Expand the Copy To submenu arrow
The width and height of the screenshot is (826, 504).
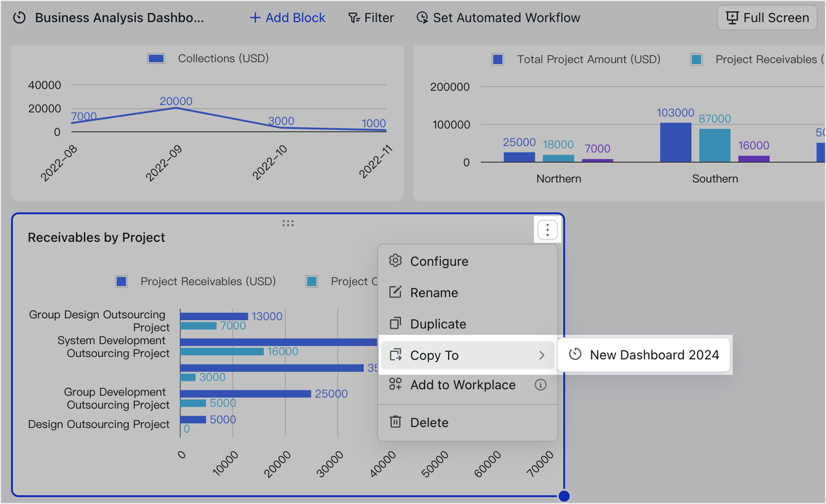pyautogui.click(x=541, y=356)
